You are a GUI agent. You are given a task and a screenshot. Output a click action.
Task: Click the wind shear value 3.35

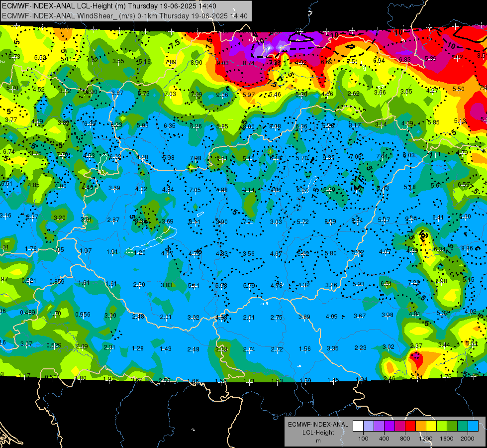coord(332,348)
